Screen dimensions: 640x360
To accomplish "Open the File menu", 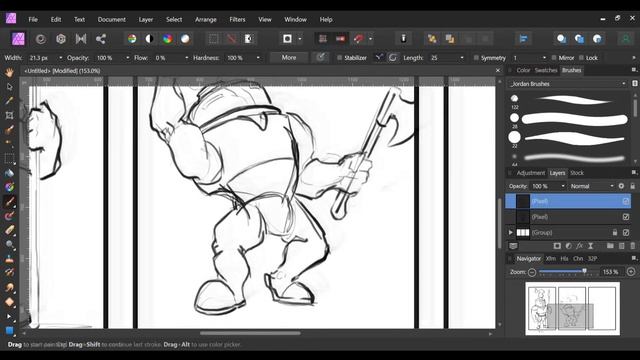I will (33, 20).
